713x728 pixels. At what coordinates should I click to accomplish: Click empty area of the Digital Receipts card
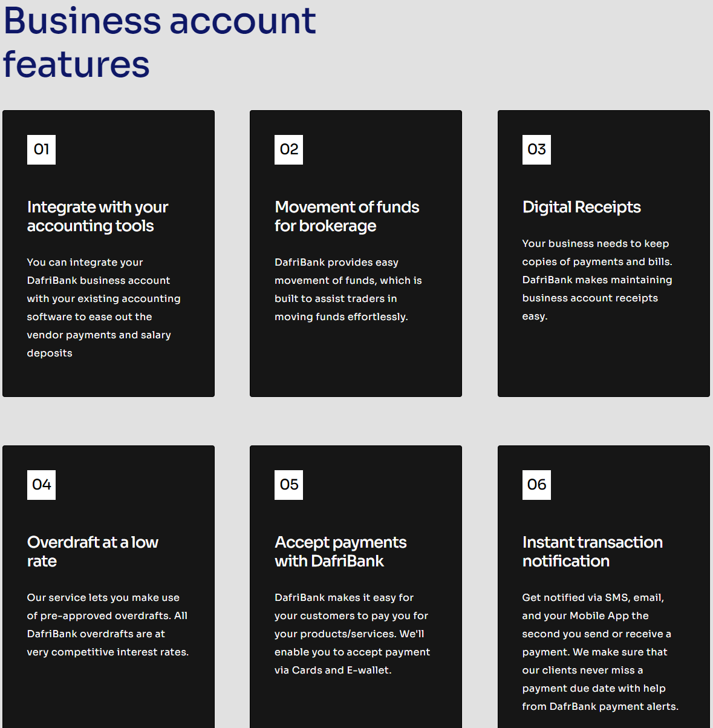[603, 363]
